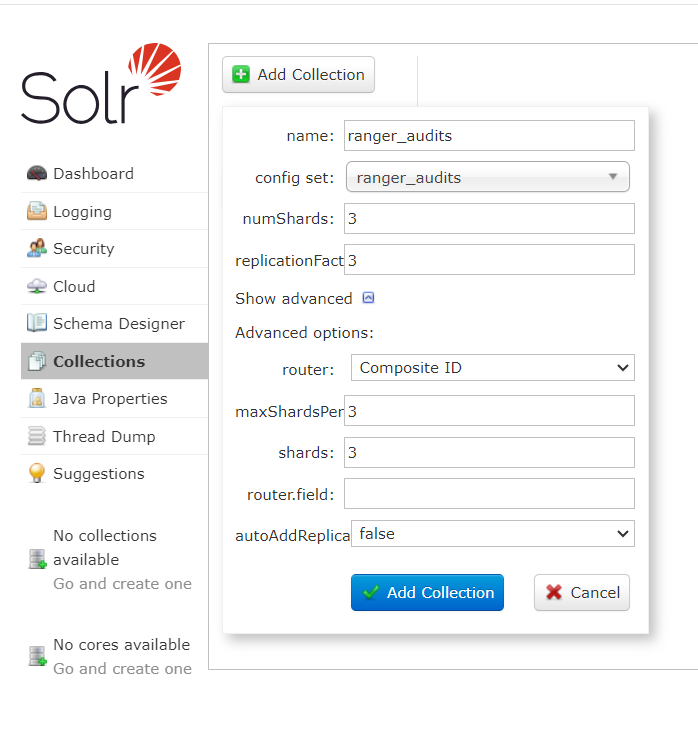698x754 pixels.
Task: Open the autoAddReplicas false dropdown
Action: point(493,533)
